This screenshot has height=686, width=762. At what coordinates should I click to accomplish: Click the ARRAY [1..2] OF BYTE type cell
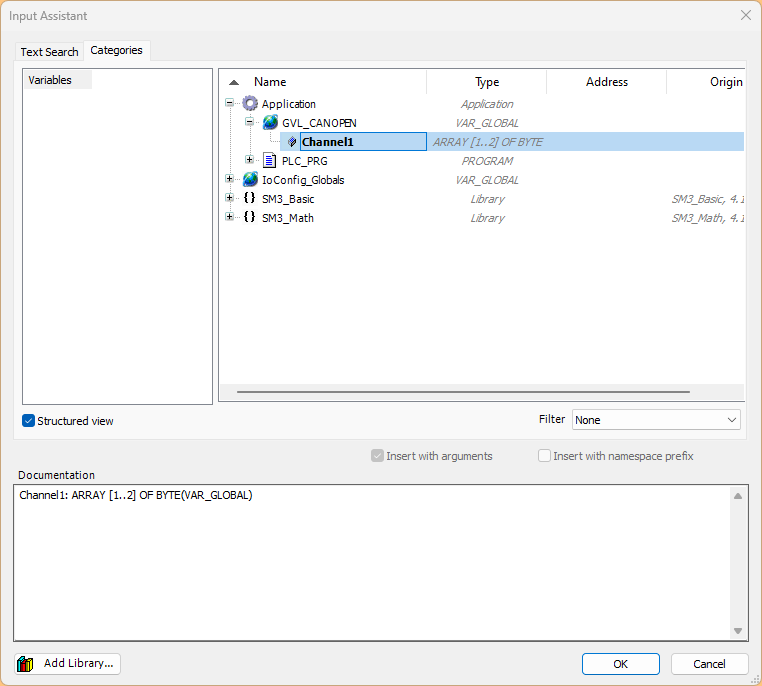point(487,142)
